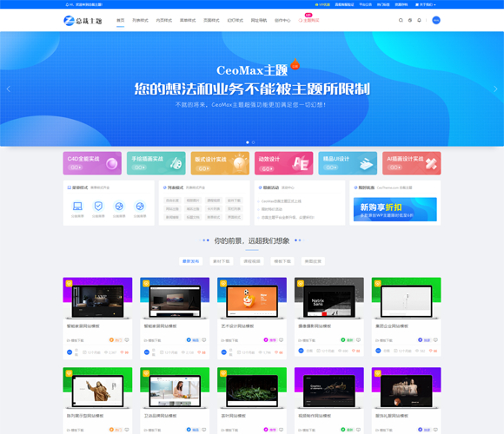Open the 创作中心 nav item

tap(282, 20)
